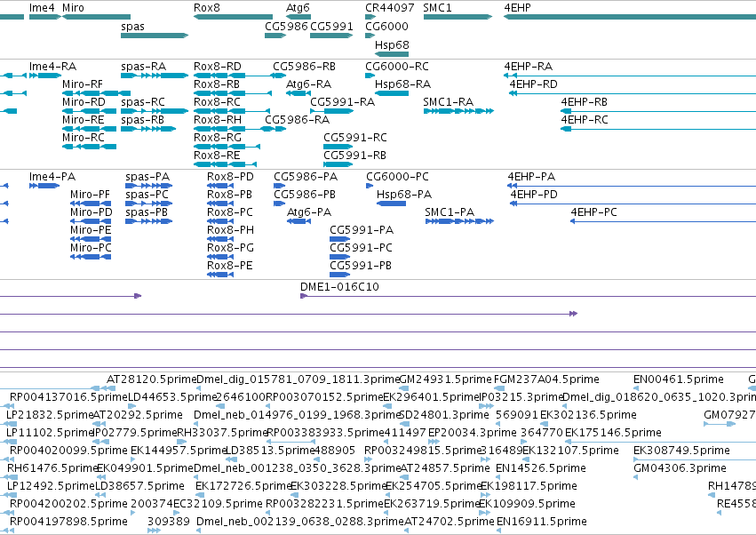Viewport: 756px width, 535px height.
Task: Select the CG6000-PC protein label
Action: click(397, 177)
